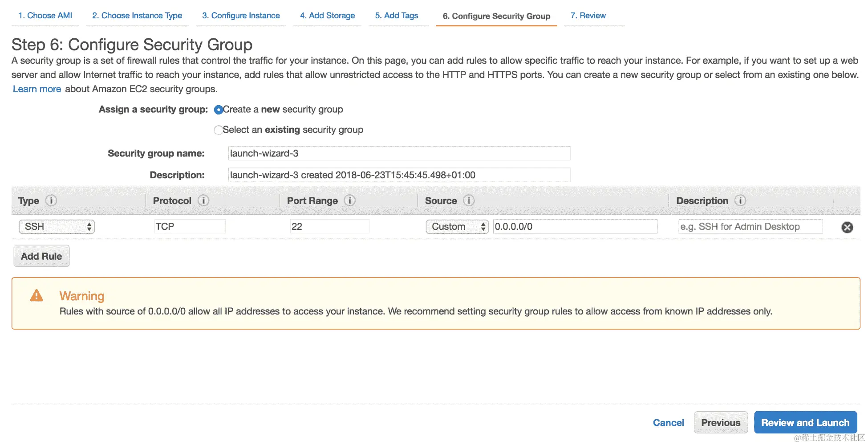The height and width of the screenshot is (445, 868).
Task: Go to the 1. Choose AMI tab
Action: (45, 16)
